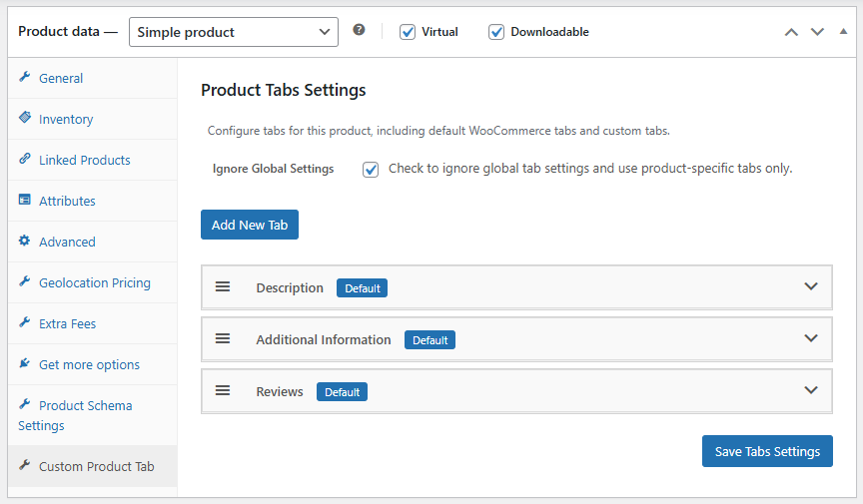Image resolution: width=863 pixels, height=504 pixels.
Task: Uncheck the Downloadable checkbox
Action: click(x=496, y=32)
